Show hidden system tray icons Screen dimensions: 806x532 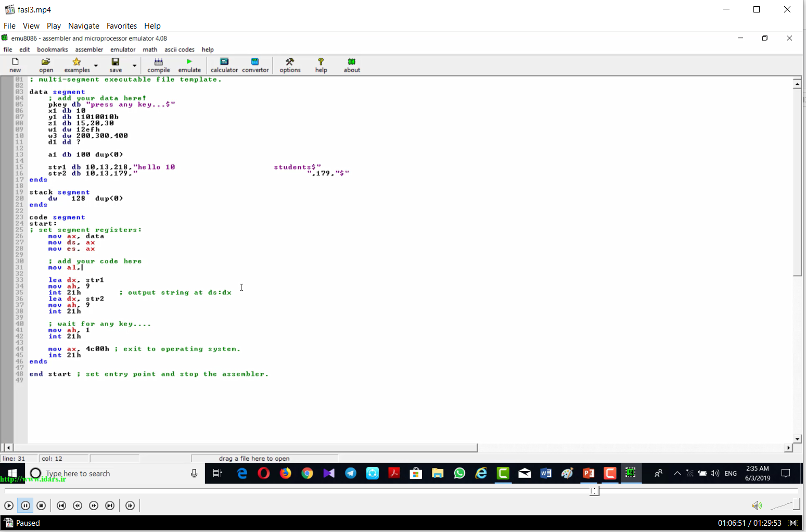[677, 473]
